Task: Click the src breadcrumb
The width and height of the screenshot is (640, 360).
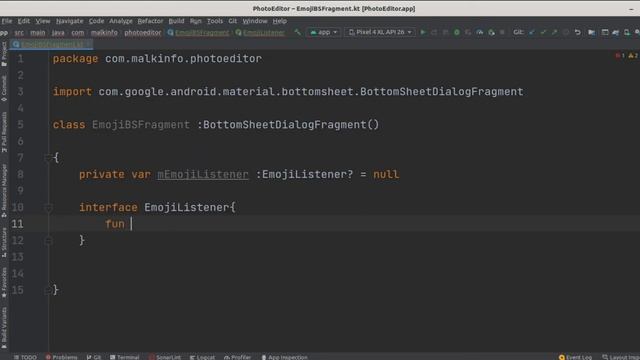Action: click(19, 33)
